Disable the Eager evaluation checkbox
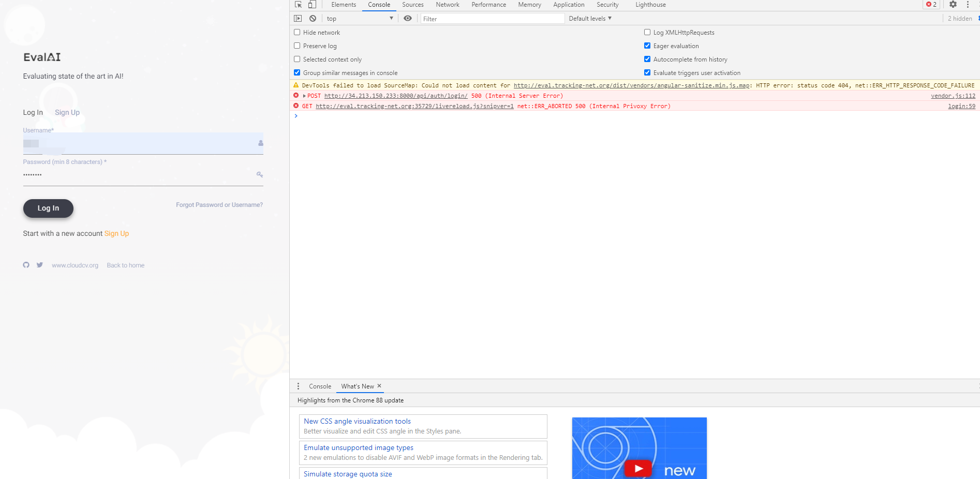This screenshot has width=980, height=479. click(647, 46)
